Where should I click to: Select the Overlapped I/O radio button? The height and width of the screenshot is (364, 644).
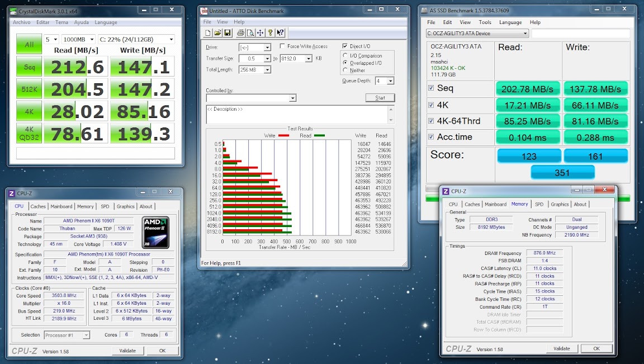point(345,63)
